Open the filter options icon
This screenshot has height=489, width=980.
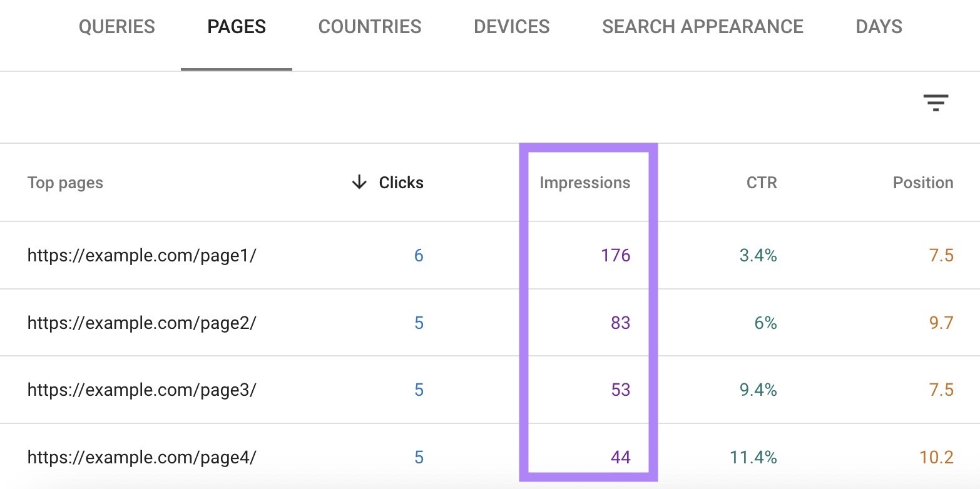936,103
